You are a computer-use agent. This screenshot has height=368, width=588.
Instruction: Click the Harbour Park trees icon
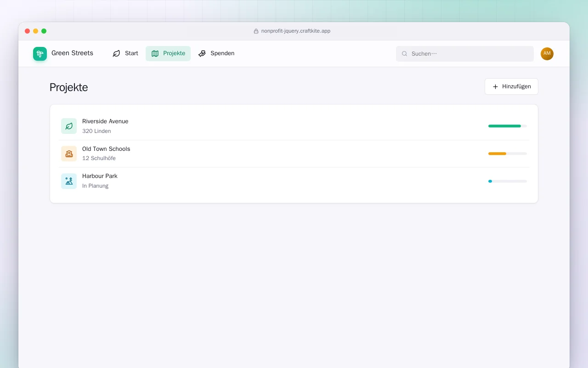(x=69, y=181)
